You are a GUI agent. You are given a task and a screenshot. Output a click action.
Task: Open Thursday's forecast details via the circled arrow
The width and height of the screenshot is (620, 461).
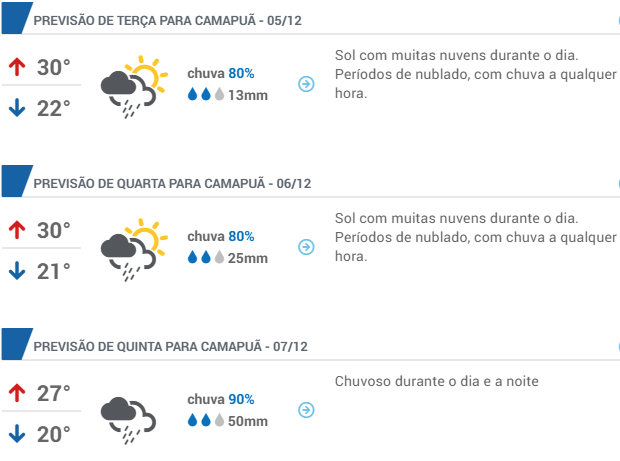[x=307, y=410]
